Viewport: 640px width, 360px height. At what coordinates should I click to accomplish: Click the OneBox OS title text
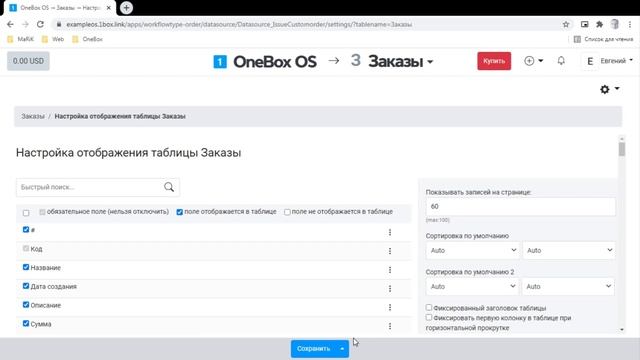tap(275, 62)
